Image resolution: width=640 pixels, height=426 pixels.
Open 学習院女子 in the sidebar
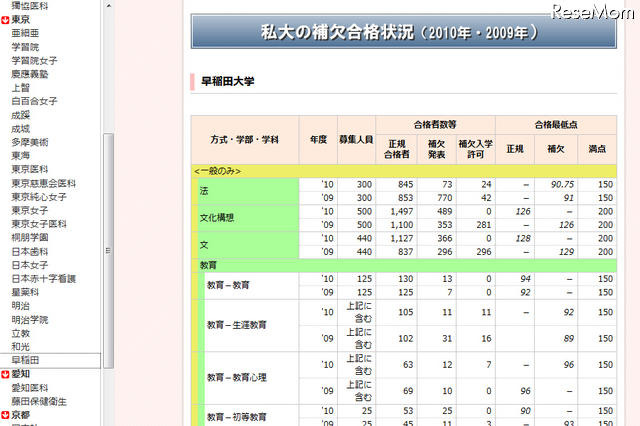click(x=34, y=60)
